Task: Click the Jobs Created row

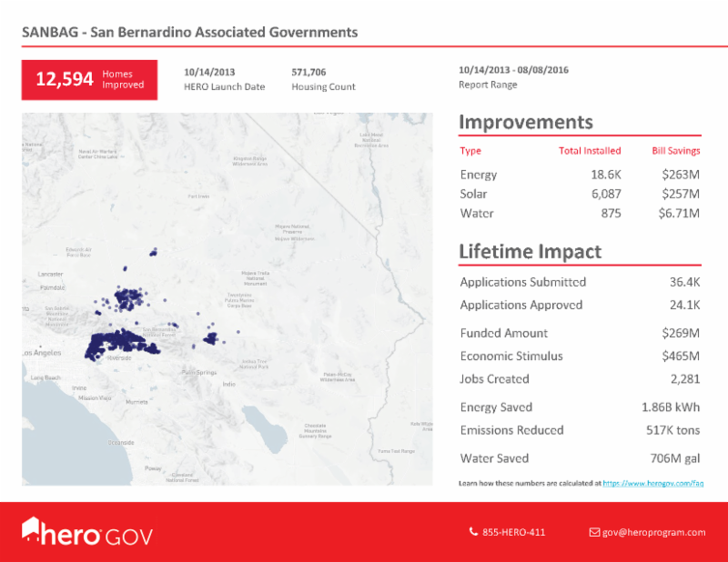Action: (x=579, y=379)
